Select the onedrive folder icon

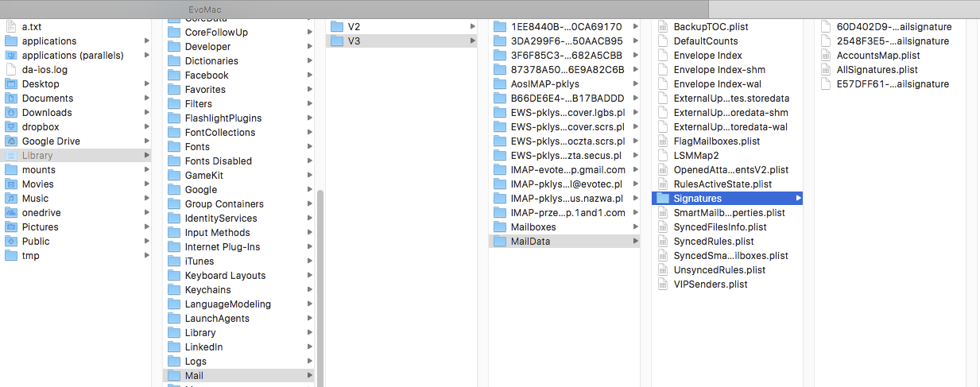pyautogui.click(x=11, y=213)
